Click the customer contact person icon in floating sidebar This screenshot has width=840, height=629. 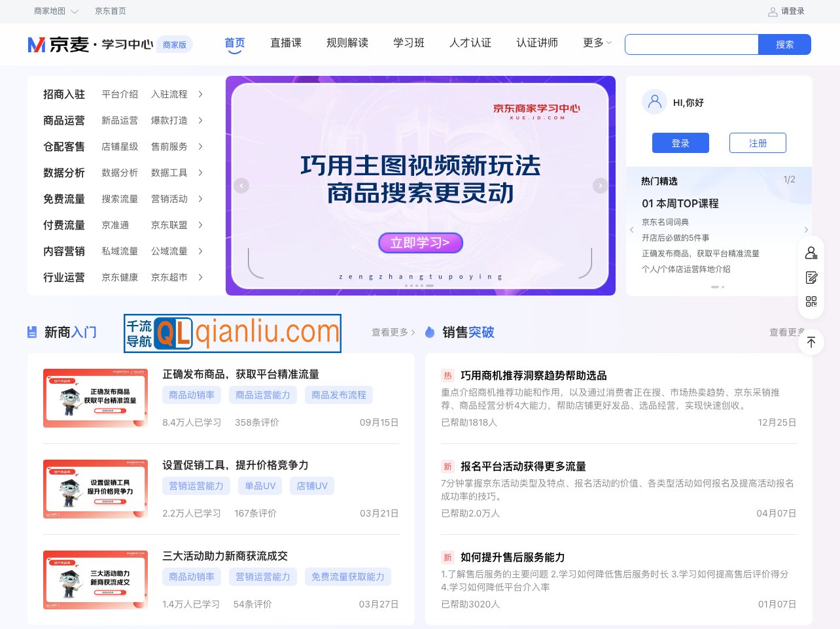pyautogui.click(x=811, y=252)
